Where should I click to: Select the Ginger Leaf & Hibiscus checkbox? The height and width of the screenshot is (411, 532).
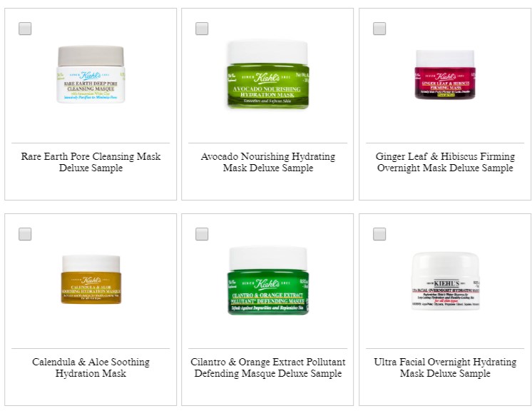[x=379, y=29]
